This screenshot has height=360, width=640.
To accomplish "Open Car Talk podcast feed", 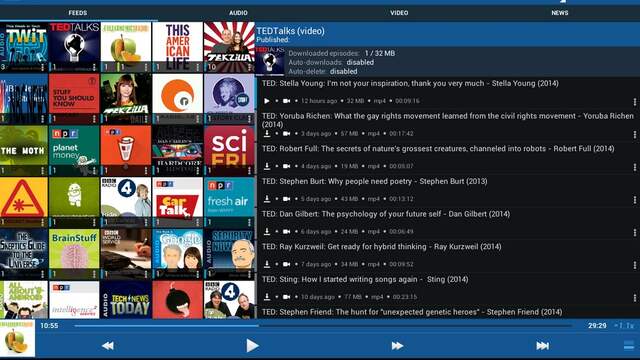I will coord(177,202).
